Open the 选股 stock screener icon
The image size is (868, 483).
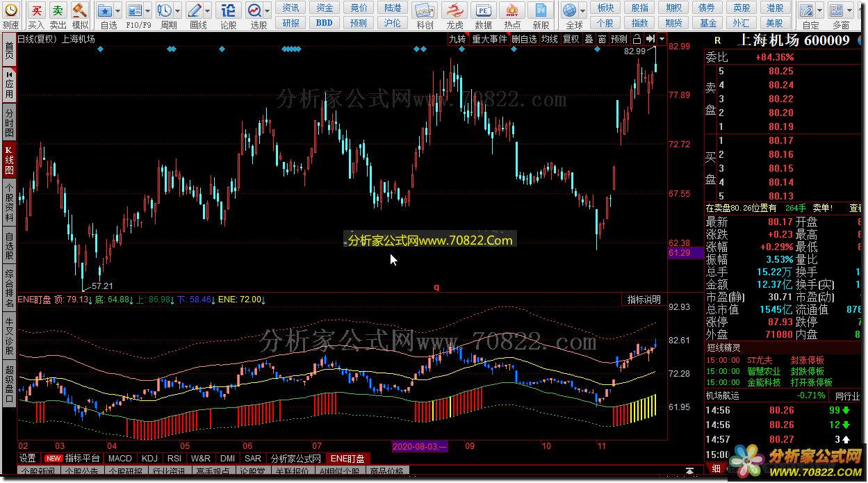254,10
